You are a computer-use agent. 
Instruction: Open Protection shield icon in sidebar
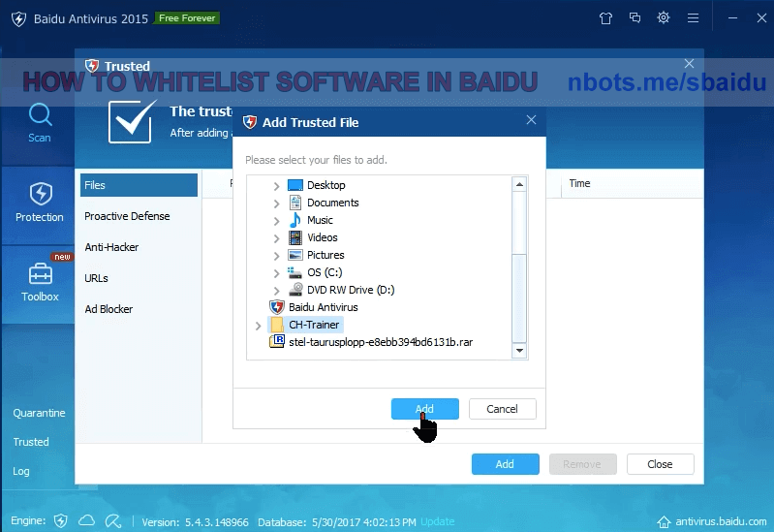click(41, 193)
